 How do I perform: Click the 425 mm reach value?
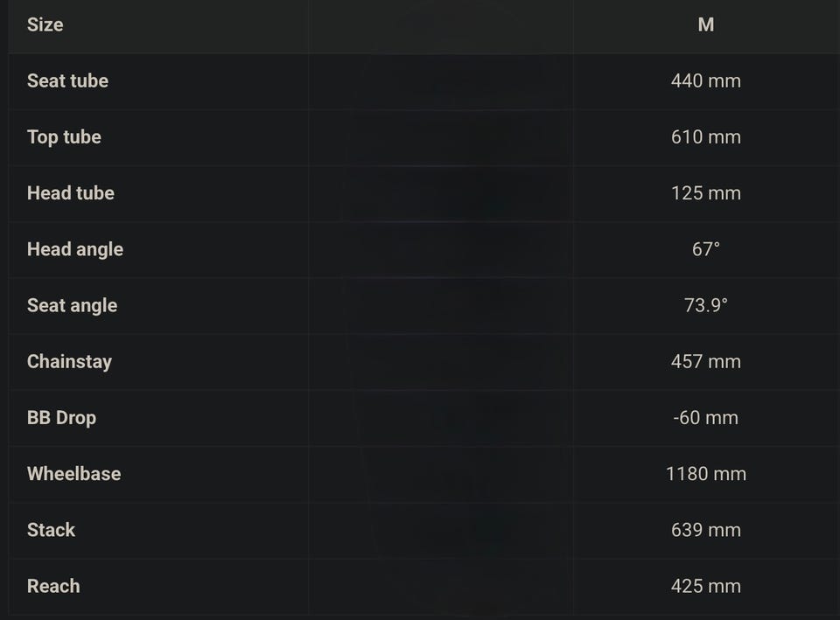pyautogui.click(x=705, y=586)
